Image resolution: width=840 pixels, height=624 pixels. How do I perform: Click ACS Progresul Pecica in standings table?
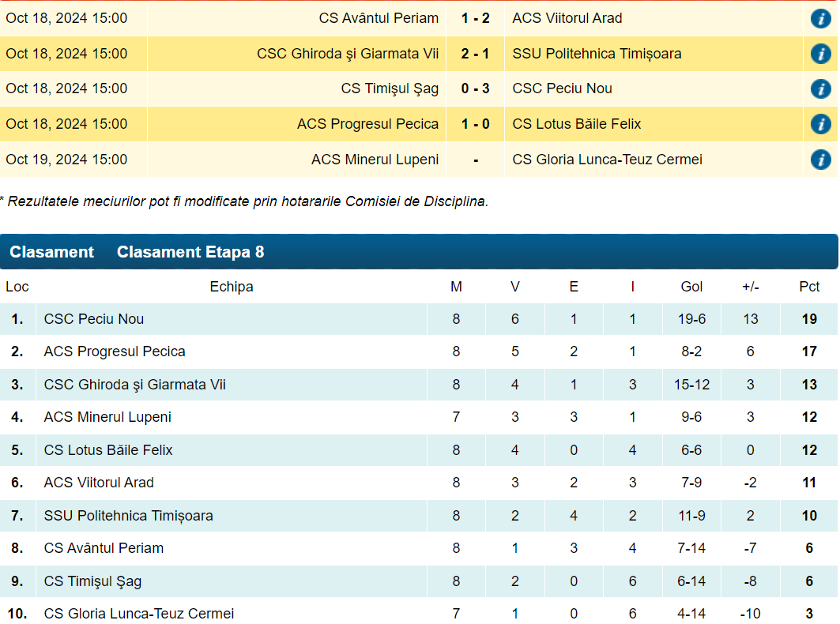pyautogui.click(x=115, y=351)
